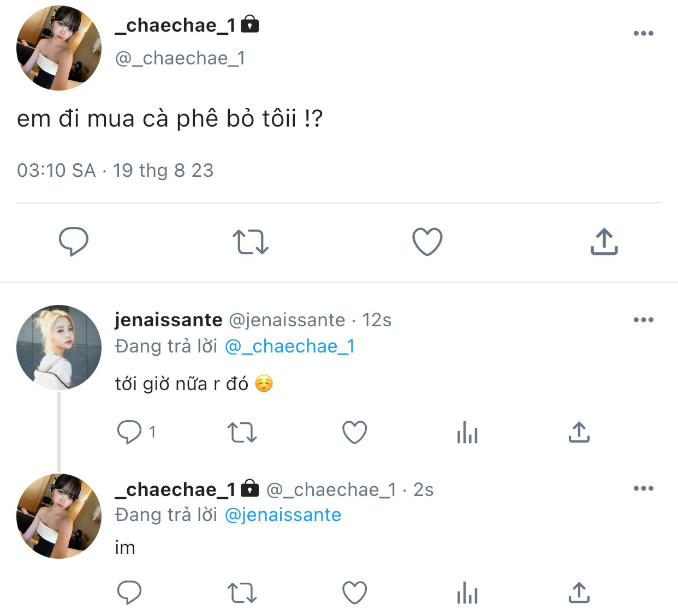Reply to the main tweet about cà phê

click(73, 241)
